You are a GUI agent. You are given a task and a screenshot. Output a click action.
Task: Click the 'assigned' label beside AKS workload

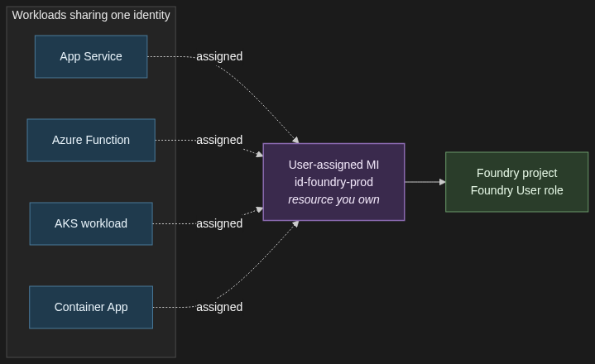coord(219,223)
